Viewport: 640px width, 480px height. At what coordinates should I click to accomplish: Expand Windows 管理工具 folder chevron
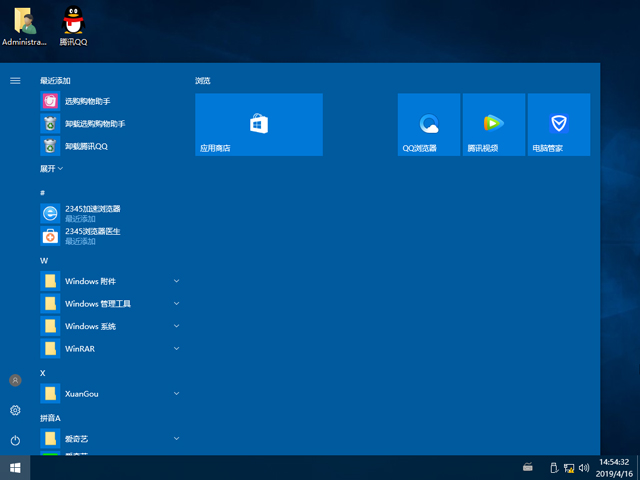[177, 303]
